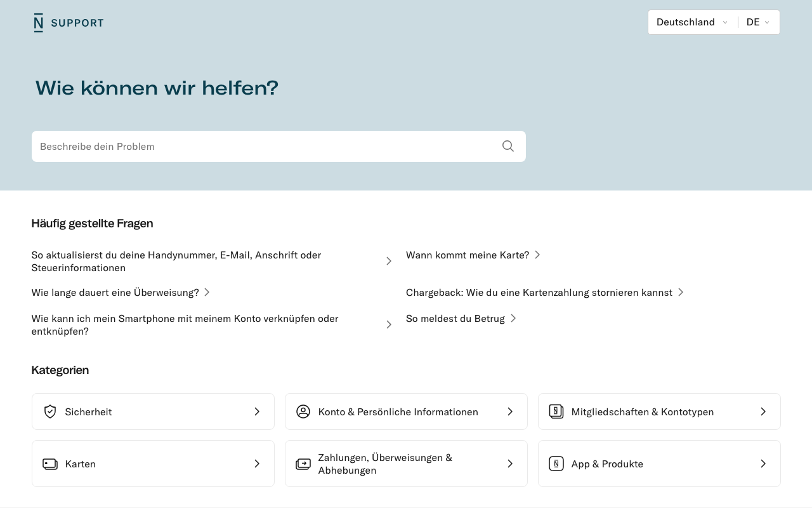The width and height of the screenshot is (812, 508).
Task: Click chevron on Konto & Persönliche Informationen card
Action: click(510, 411)
